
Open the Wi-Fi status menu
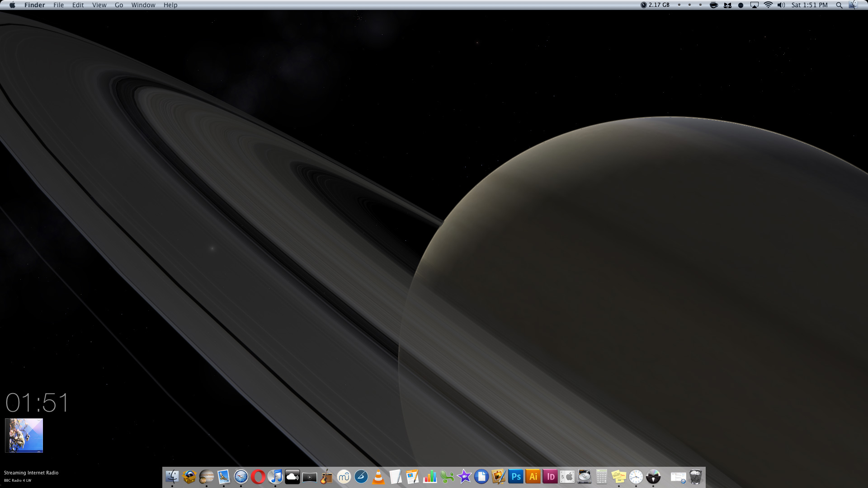(x=768, y=5)
